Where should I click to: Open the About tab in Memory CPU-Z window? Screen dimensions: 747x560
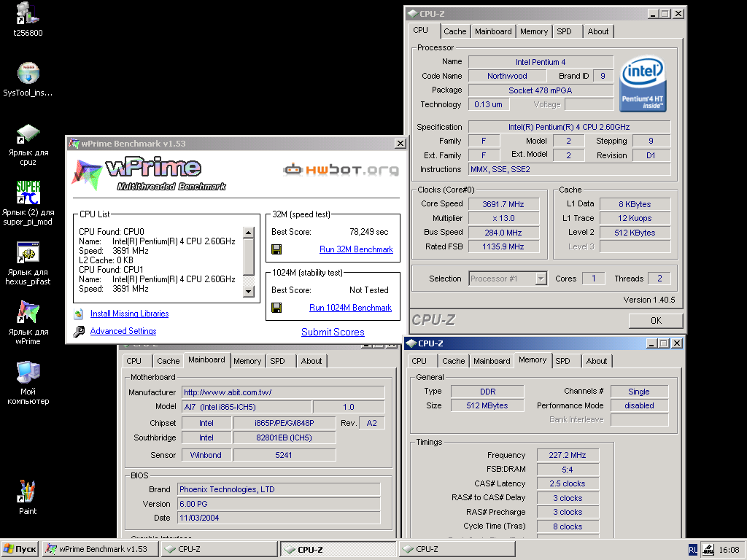click(597, 361)
